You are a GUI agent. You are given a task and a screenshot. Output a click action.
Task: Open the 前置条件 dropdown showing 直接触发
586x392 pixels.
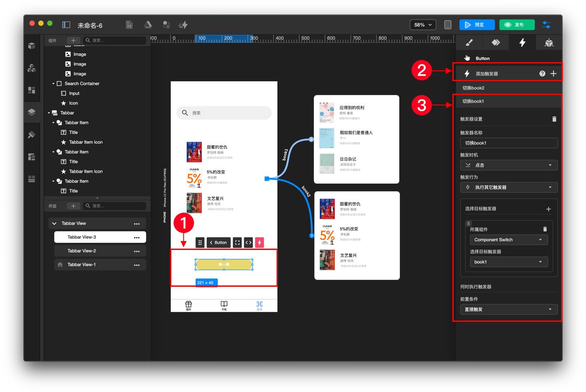[x=509, y=309]
